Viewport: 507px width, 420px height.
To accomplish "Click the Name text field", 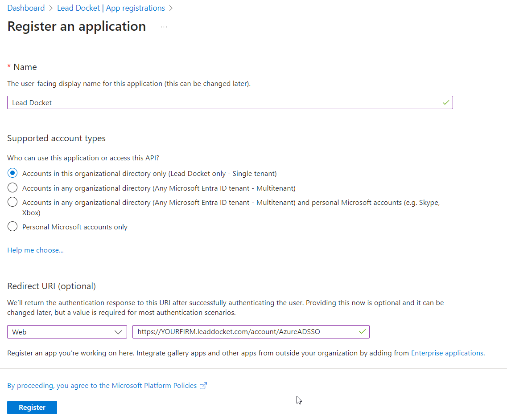I will [230, 102].
